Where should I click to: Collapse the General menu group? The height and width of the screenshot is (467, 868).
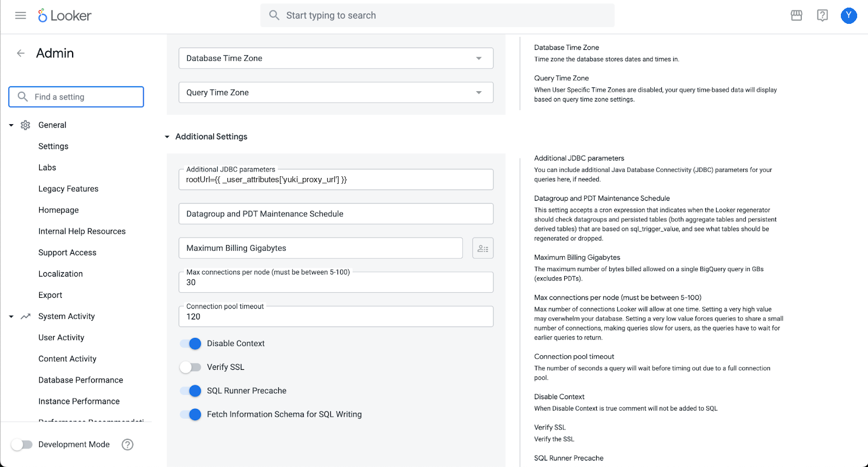[x=11, y=125]
